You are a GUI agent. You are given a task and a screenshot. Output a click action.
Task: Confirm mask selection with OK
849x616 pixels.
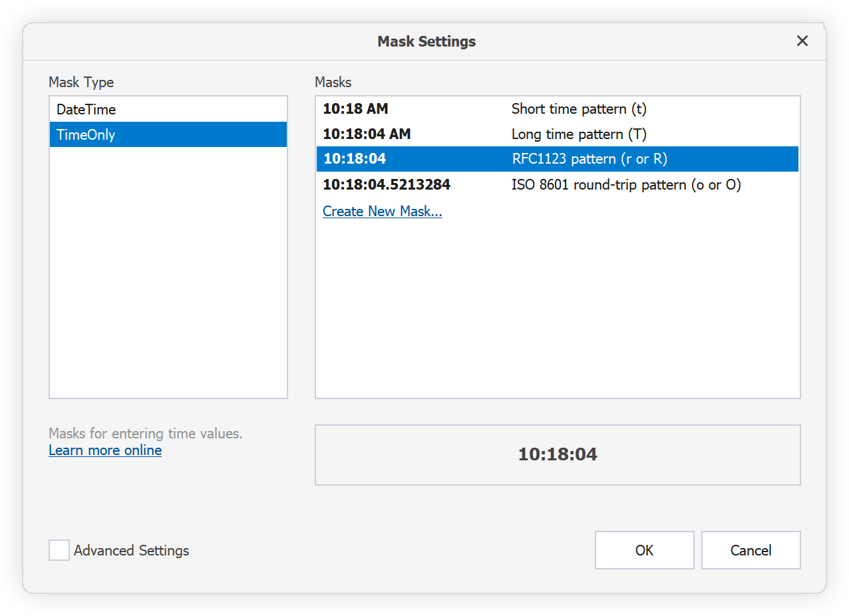click(x=643, y=550)
